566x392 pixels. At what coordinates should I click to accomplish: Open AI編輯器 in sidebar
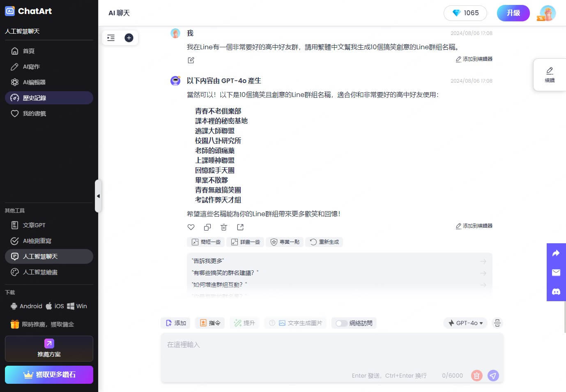(x=49, y=82)
